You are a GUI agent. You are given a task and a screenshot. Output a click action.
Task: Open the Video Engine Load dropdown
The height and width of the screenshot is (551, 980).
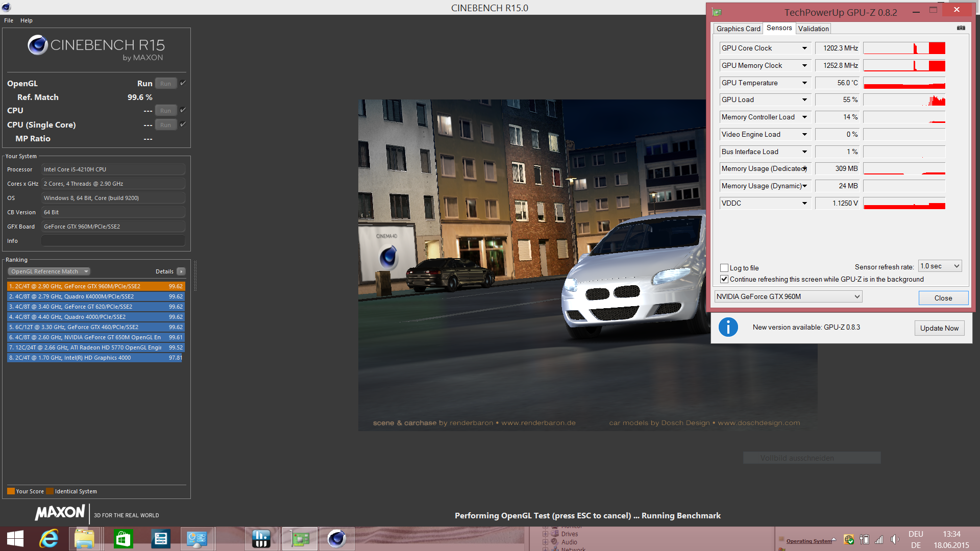click(804, 134)
